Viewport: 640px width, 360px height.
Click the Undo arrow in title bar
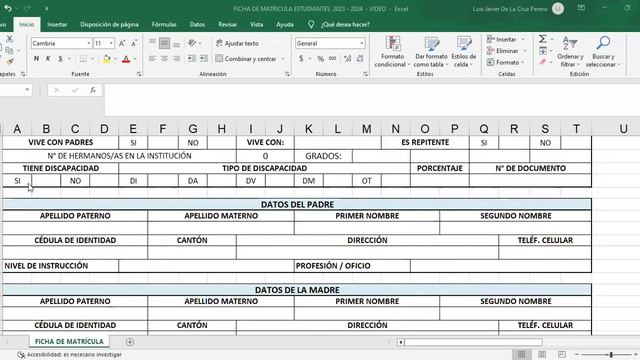click(8, 8)
